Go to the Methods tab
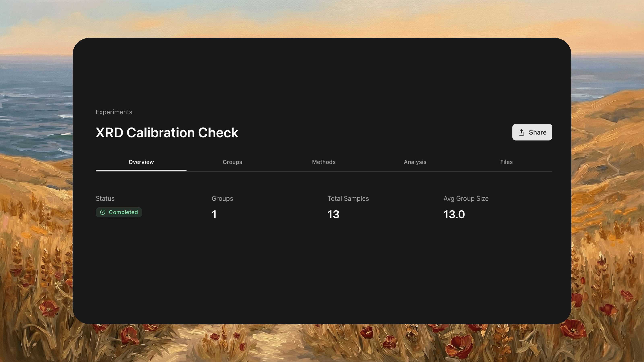Image resolution: width=644 pixels, height=362 pixels. coord(323,162)
